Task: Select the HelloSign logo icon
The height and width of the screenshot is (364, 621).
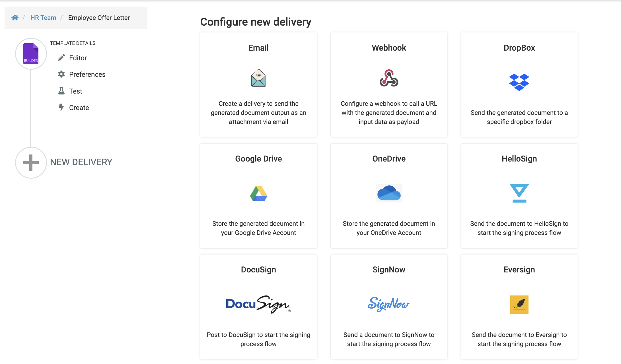Action: 519,193
